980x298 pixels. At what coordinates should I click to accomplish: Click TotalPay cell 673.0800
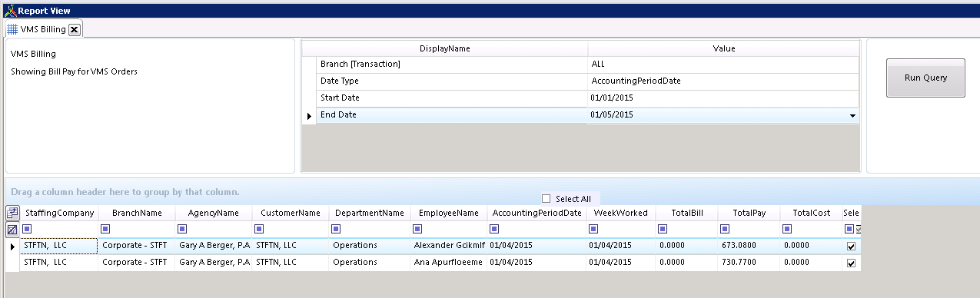point(749,246)
